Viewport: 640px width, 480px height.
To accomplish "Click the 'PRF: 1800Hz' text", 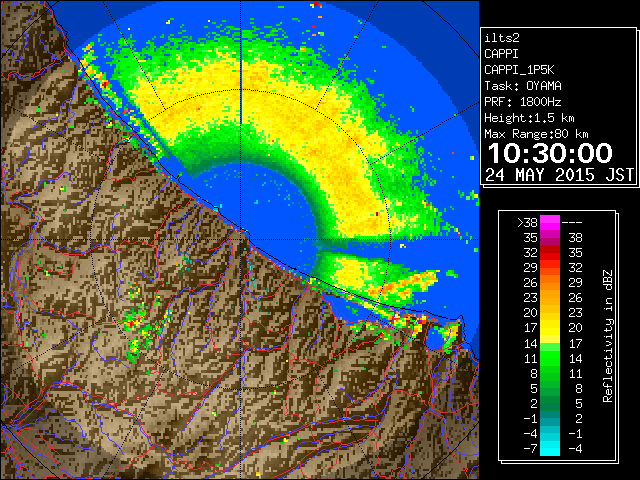I will [523, 102].
